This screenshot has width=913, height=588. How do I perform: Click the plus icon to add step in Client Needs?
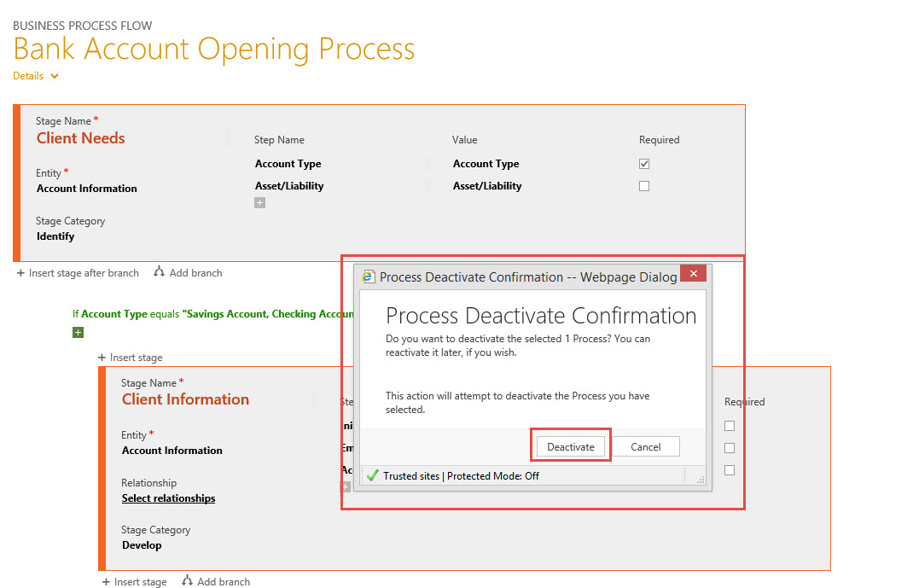coord(259,202)
